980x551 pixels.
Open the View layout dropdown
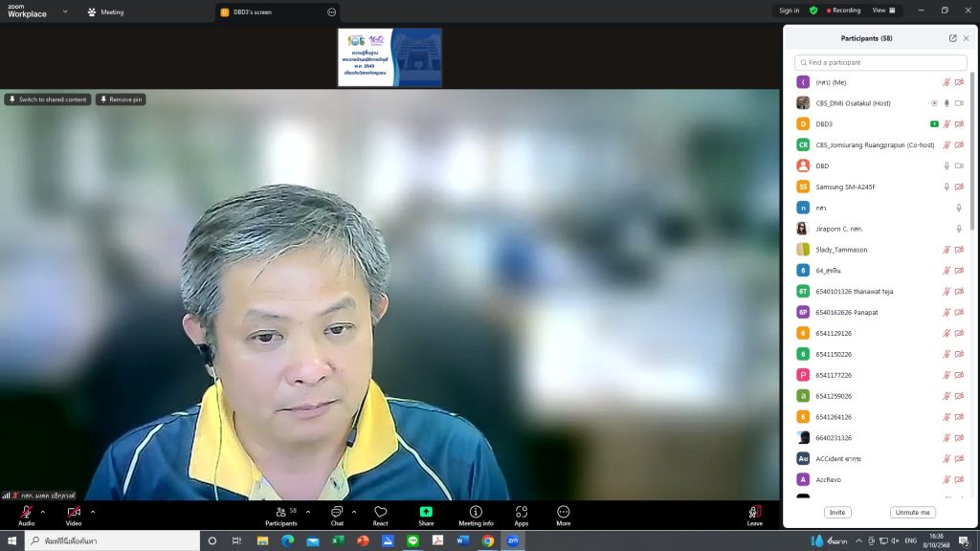[x=885, y=11]
